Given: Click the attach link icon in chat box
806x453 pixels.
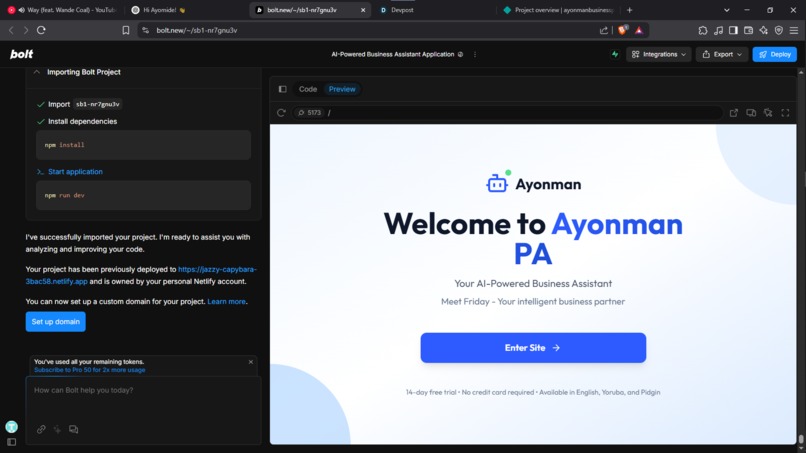Looking at the screenshot, I should 41,429.
